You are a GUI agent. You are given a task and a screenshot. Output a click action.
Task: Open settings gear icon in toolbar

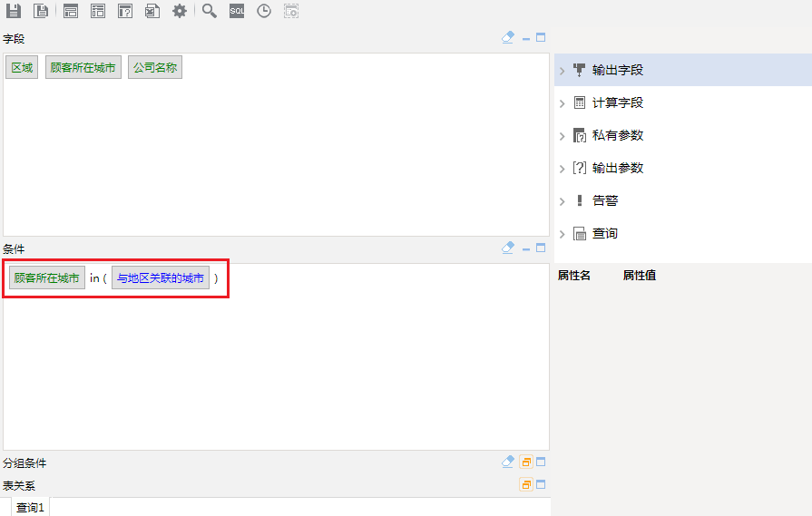pos(180,11)
